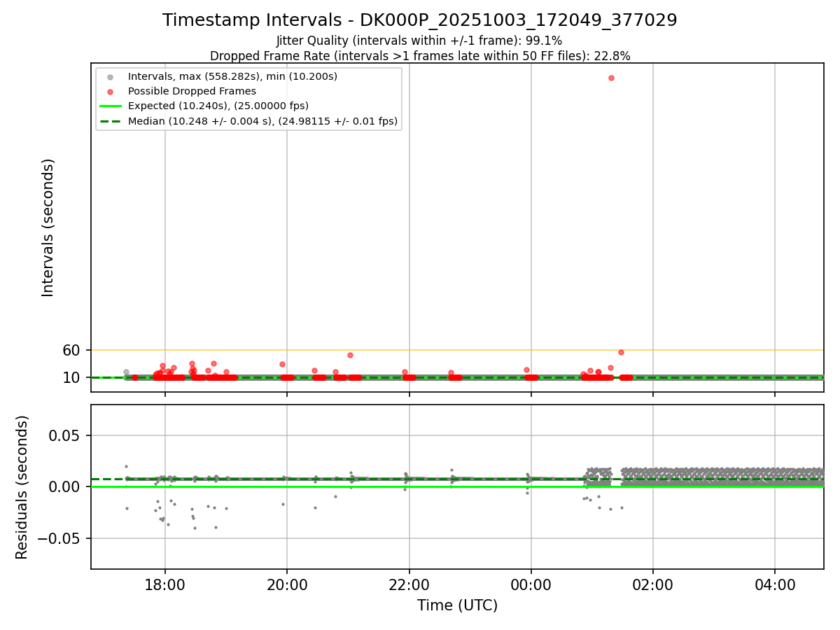Viewport: 840px width, 630px height.
Task: Click the red dropped-frame point near 21:00
Action: (350, 355)
